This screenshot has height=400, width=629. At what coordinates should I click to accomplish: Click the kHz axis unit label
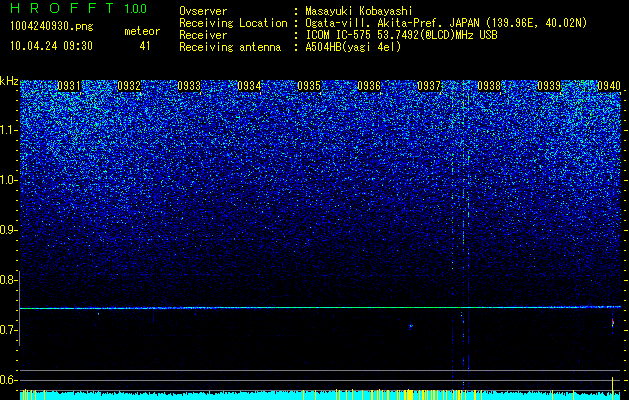click(9, 81)
